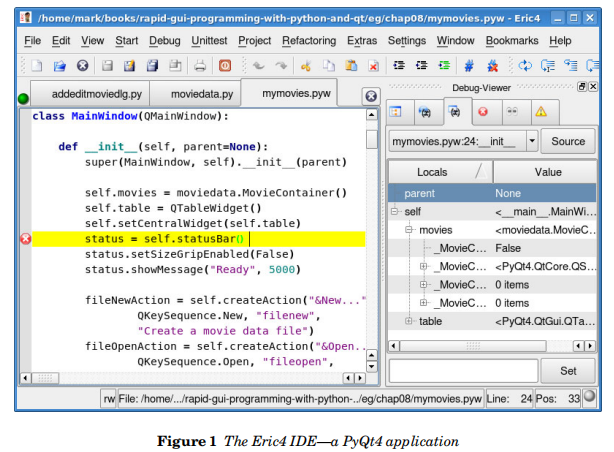Click the green Smart Indent icon
This screenshot has height=452, width=614.
[444, 65]
